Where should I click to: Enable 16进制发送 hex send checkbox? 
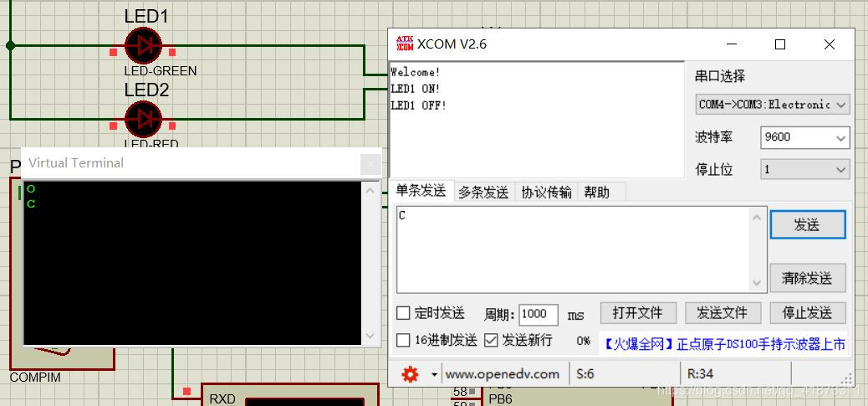click(404, 340)
